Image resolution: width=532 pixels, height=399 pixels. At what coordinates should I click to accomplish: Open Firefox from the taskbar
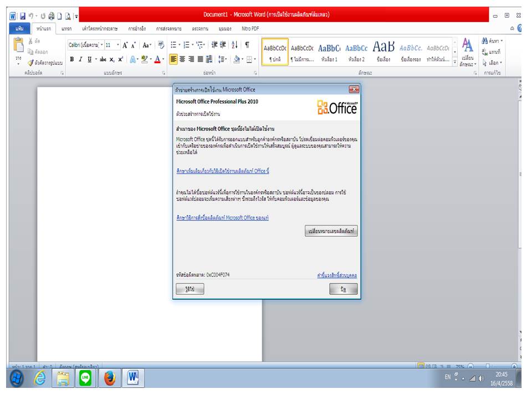point(109,378)
